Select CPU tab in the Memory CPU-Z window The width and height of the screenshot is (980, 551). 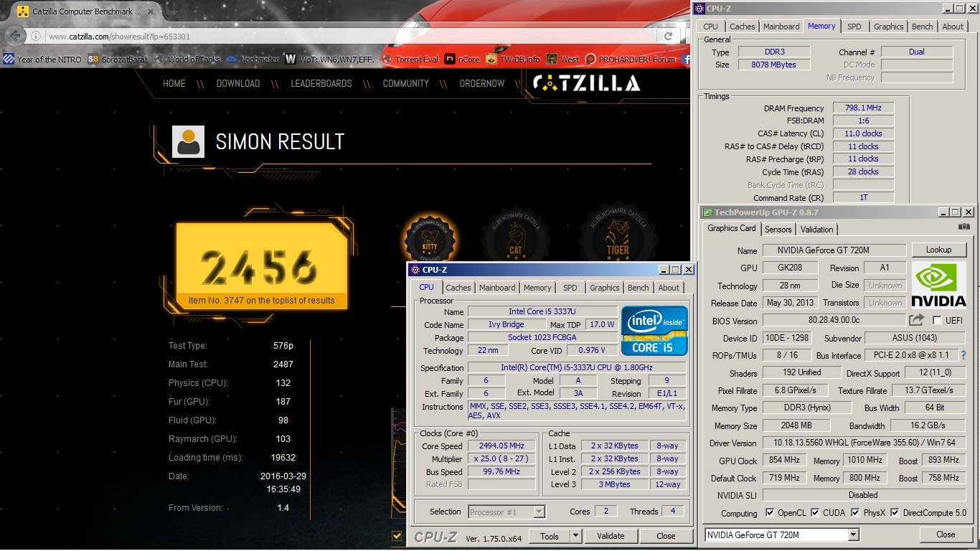pyautogui.click(x=710, y=27)
